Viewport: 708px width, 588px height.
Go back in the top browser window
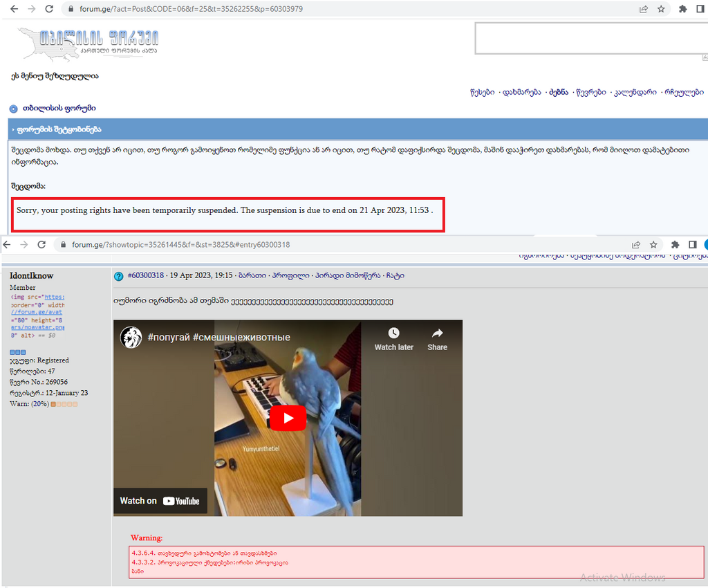pyautogui.click(x=15, y=9)
